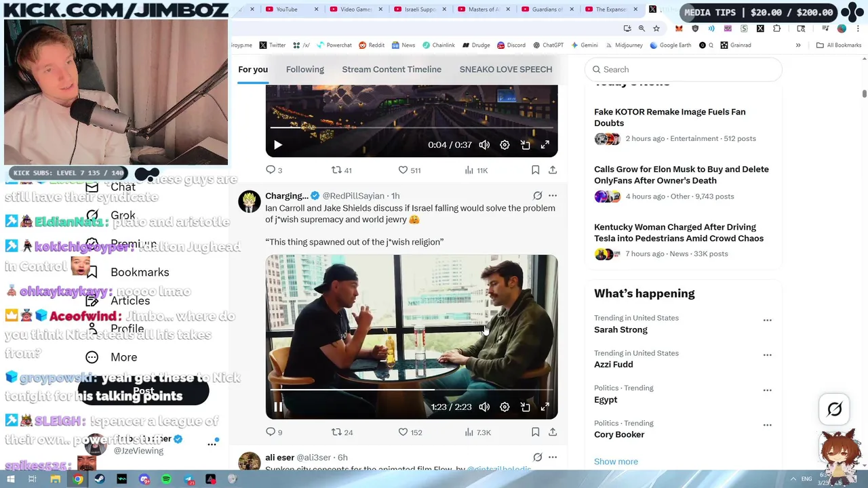Play the top video in the feed
The width and height of the screenshot is (868, 488).
pos(278,144)
